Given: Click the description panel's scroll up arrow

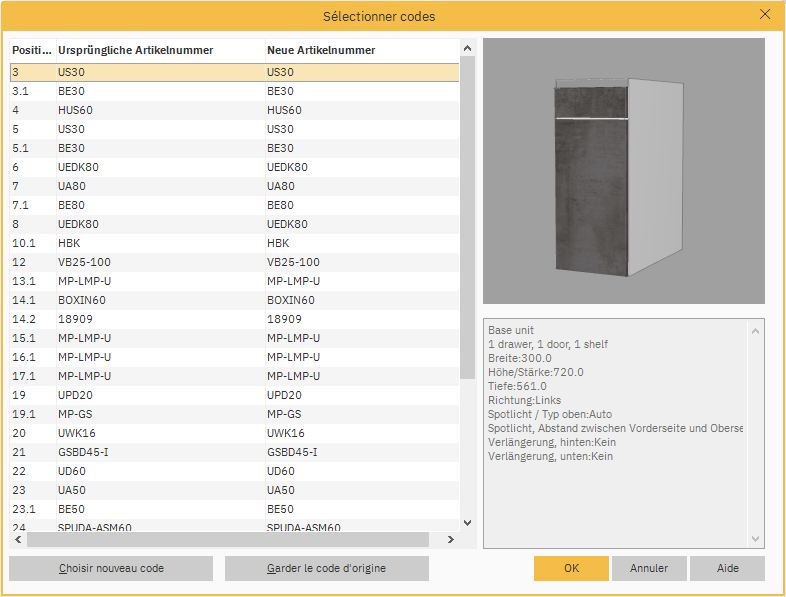Looking at the screenshot, I should 756,328.
